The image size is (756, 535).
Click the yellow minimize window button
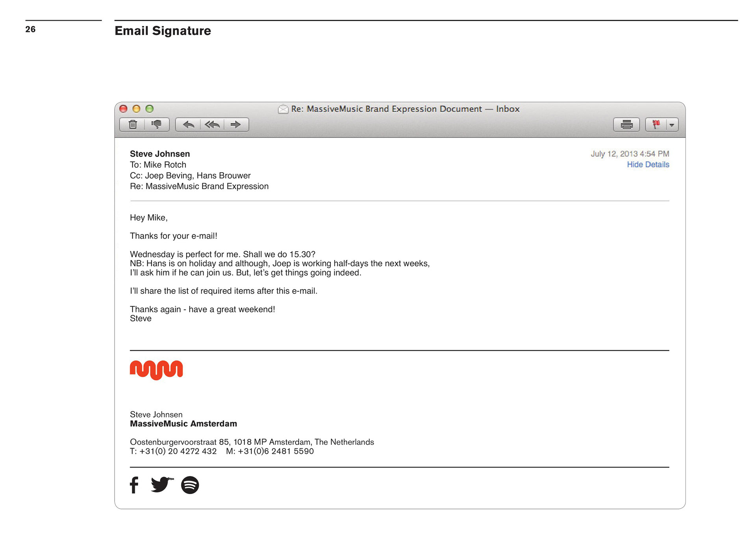pos(136,109)
